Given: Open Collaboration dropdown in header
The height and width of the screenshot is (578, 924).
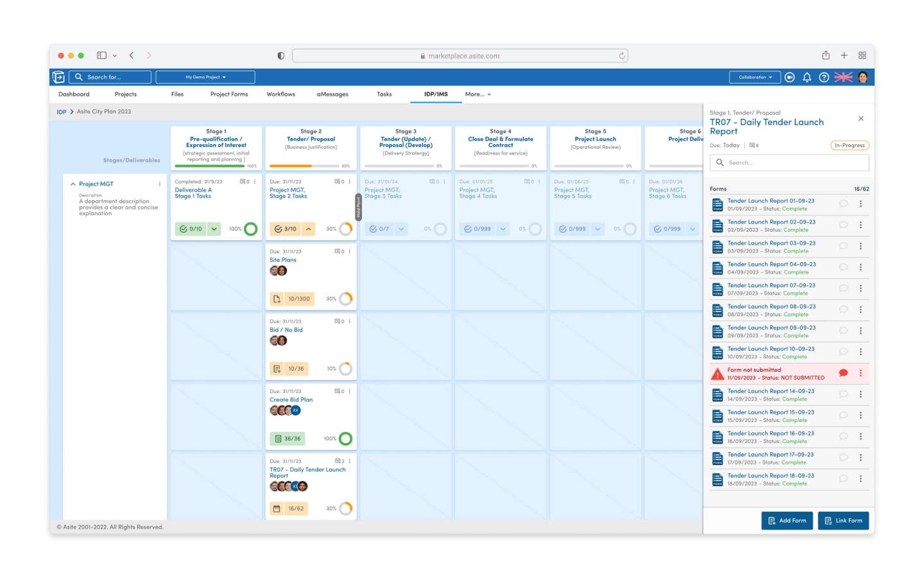Looking at the screenshot, I should click(755, 77).
